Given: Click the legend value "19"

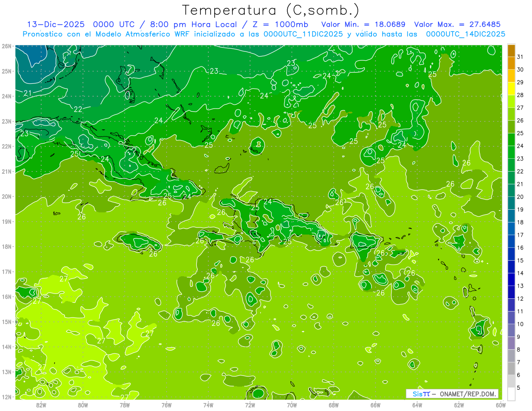Looking at the screenshot, I should pyautogui.click(x=520, y=209).
